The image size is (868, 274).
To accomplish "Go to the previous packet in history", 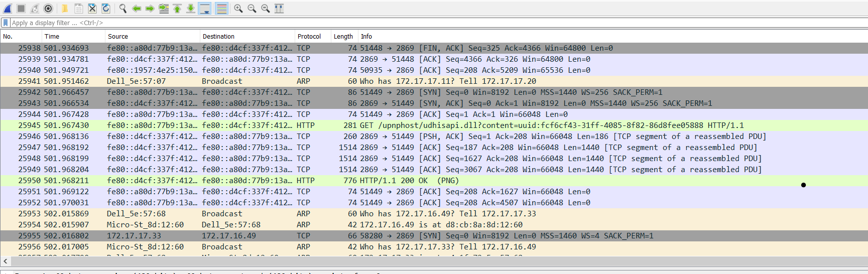I will (137, 9).
